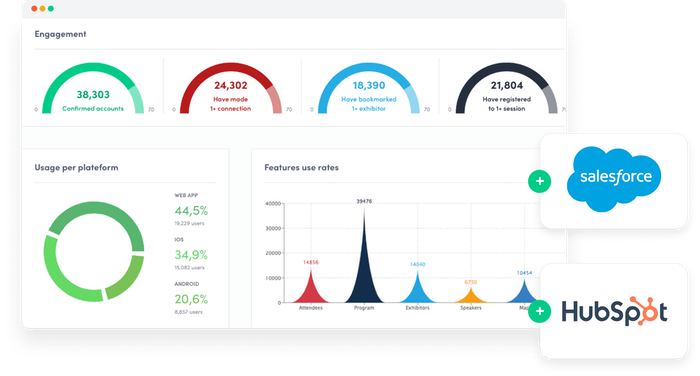Viewport: 700px width, 376px height.
Task: Open the HubSpot logo card
Action: point(614,311)
